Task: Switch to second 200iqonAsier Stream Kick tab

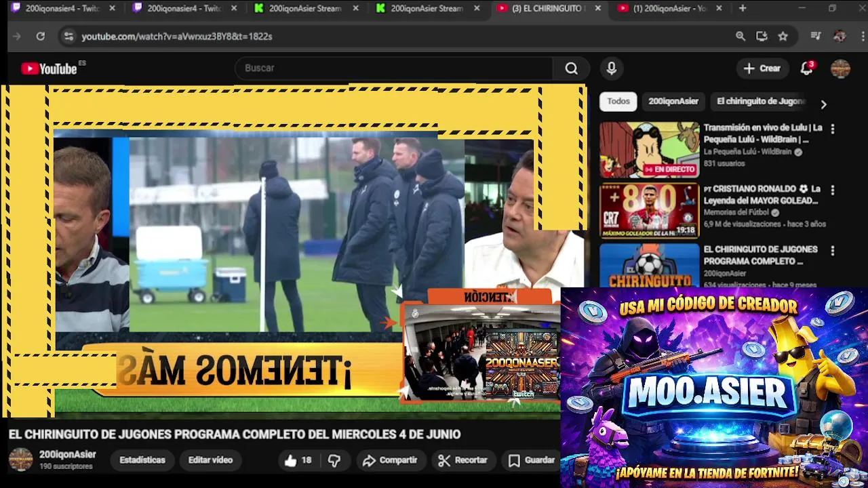Action: [x=427, y=8]
